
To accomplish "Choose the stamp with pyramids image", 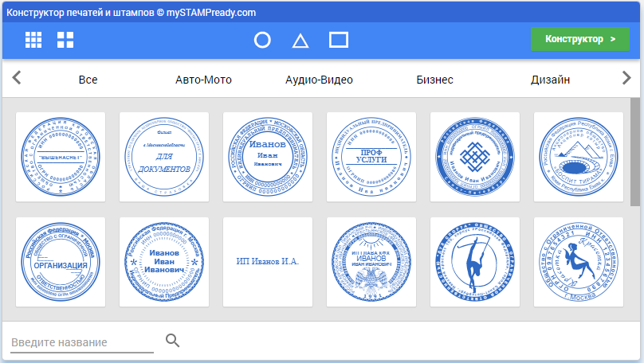I will pos(579,157).
